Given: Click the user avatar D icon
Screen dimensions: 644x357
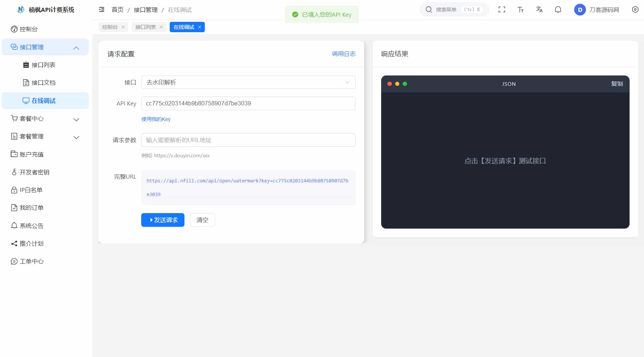Looking at the screenshot, I should coord(580,10).
